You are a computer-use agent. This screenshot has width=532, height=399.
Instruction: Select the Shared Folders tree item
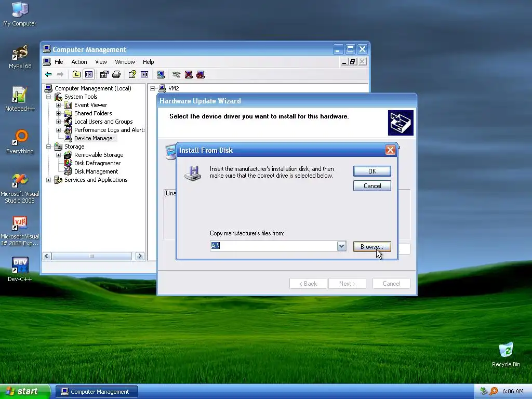coord(93,113)
